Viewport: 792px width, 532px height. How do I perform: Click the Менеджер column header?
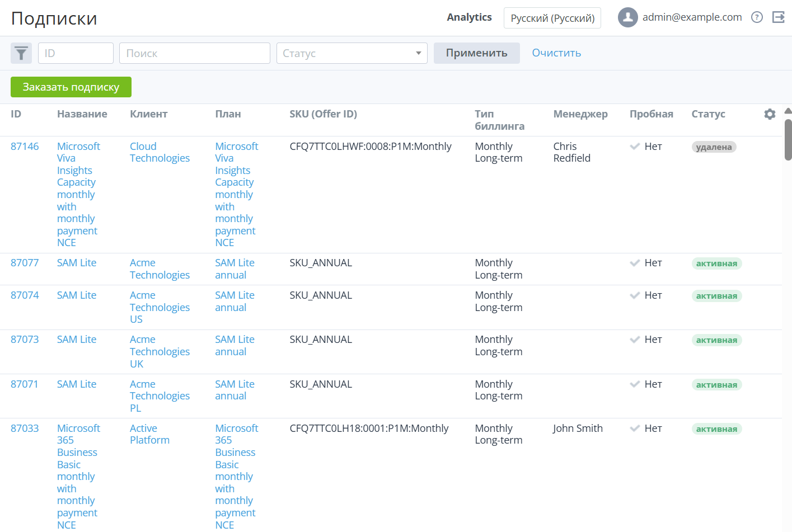580,114
